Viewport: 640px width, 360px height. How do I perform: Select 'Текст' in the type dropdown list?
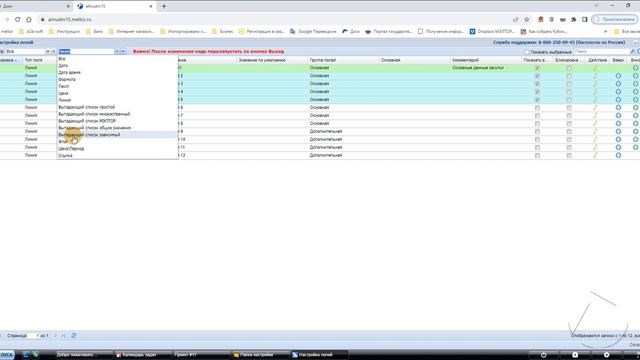(117, 86)
